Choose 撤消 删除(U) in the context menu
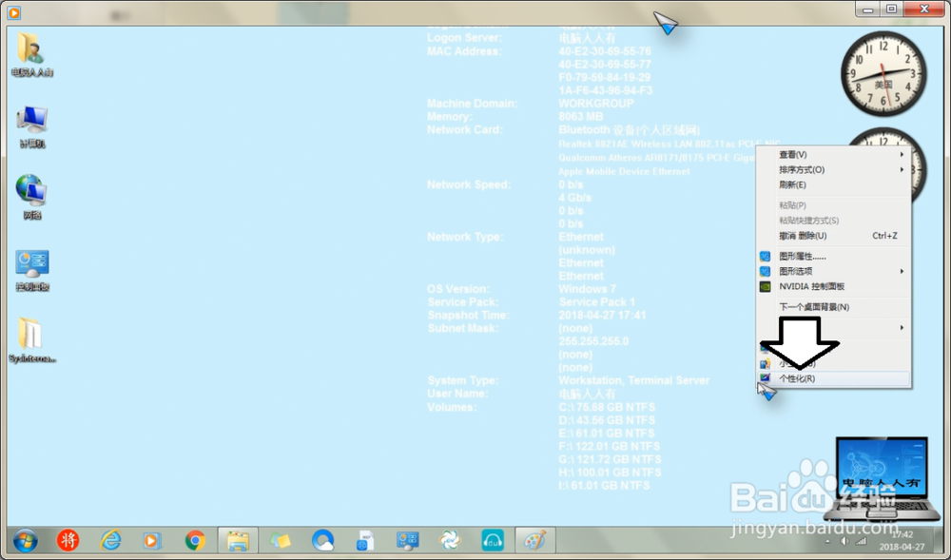The height and width of the screenshot is (560, 951). click(834, 236)
